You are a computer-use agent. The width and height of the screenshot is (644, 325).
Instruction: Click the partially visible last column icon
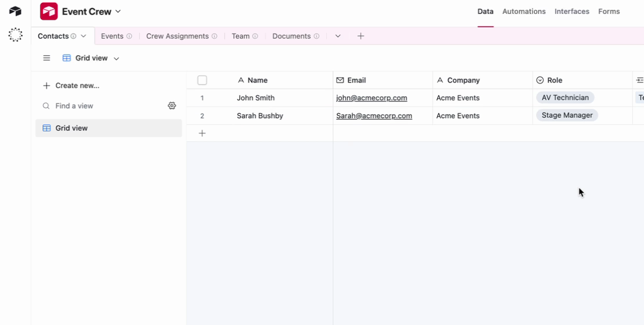pyautogui.click(x=640, y=80)
